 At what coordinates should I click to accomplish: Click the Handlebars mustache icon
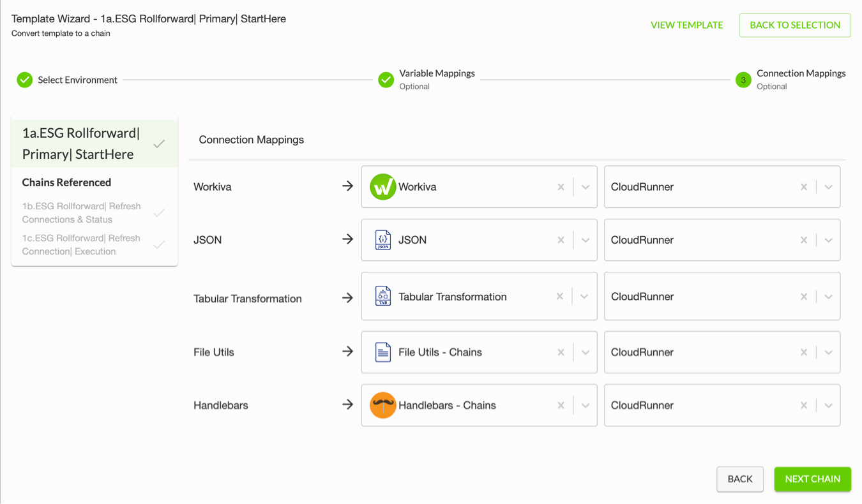(x=382, y=405)
